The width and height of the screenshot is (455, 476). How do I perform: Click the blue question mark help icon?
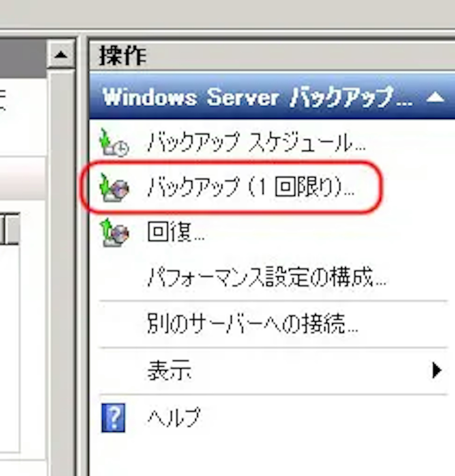[x=113, y=418]
